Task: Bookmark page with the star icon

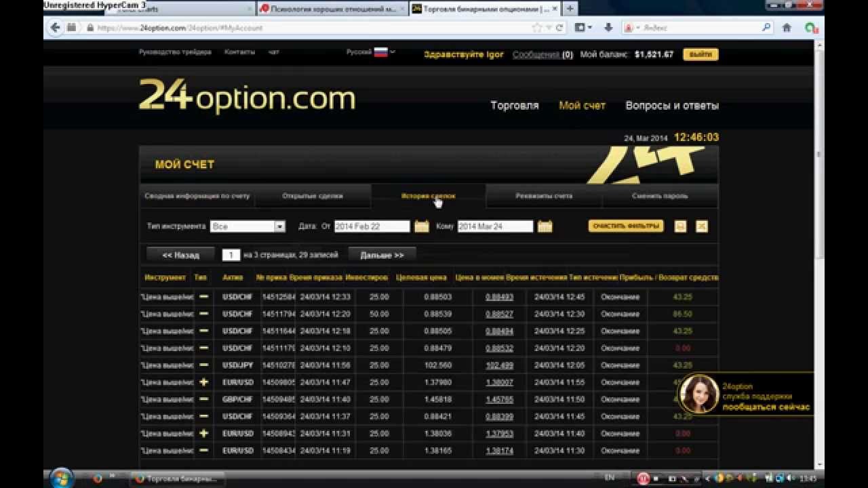Action: click(x=537, y=28)
